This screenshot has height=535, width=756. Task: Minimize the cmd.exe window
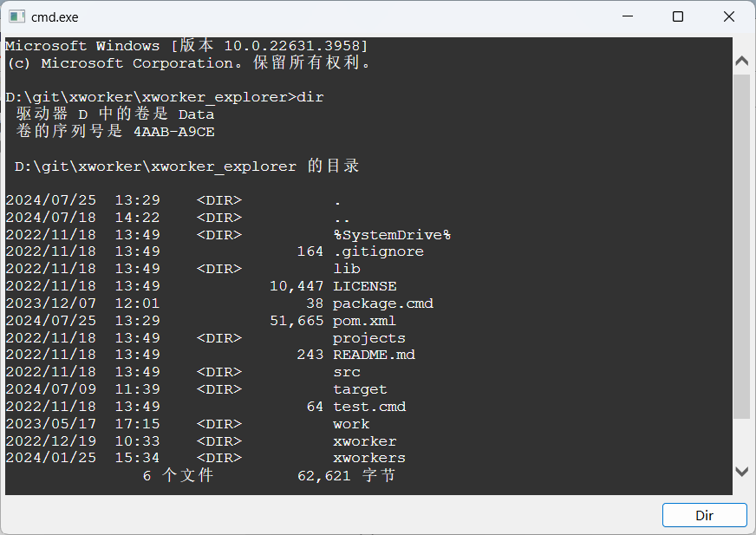[628, 16]
